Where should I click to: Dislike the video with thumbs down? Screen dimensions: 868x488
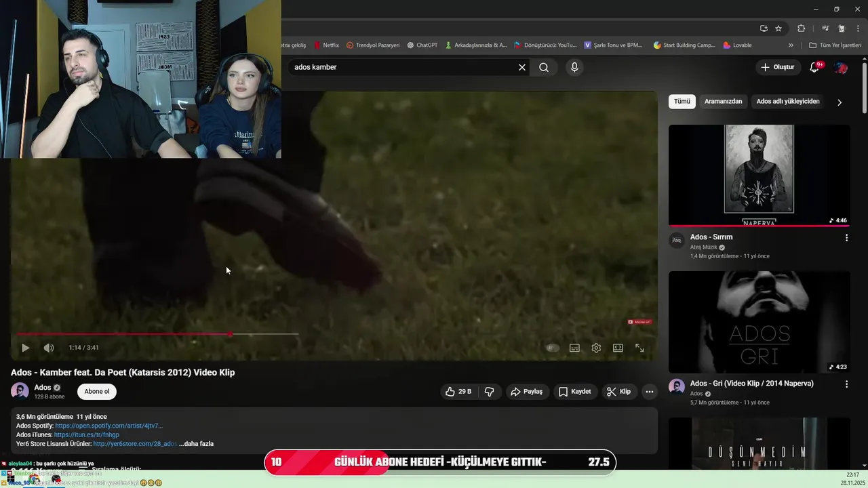(489, 392)
